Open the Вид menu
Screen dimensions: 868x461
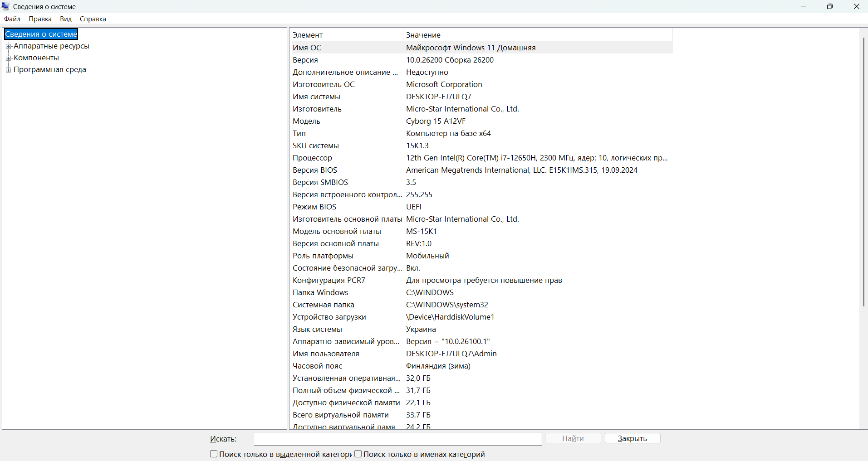[x=66, y=19]
